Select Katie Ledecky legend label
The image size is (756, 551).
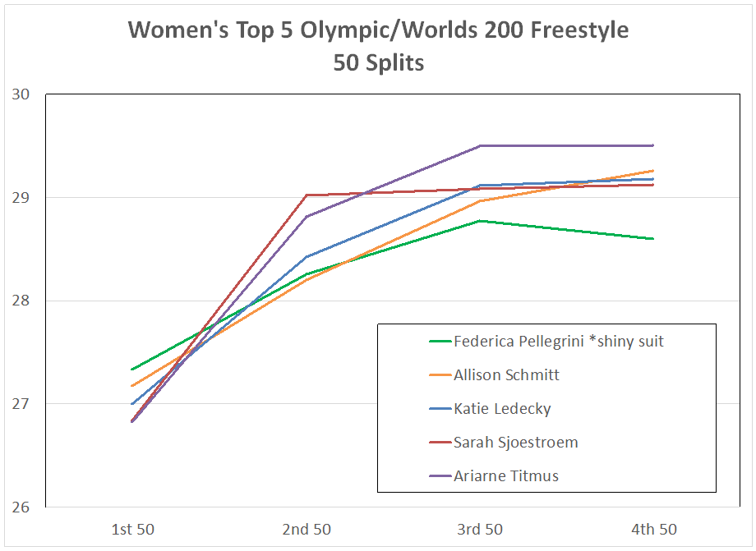pyautogui.click(x=502, y=408)
